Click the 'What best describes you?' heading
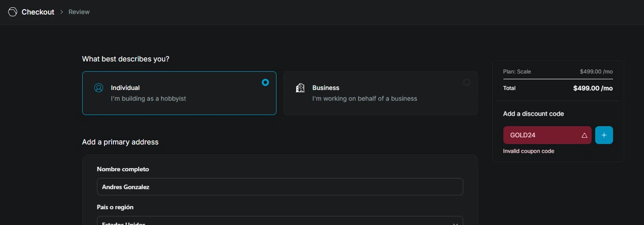 coord(126,59)
